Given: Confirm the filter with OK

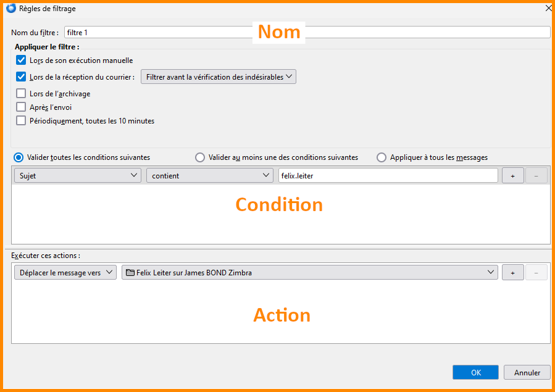Looking at the screenshot, I should pyautogui.click(x=475, y=372).
